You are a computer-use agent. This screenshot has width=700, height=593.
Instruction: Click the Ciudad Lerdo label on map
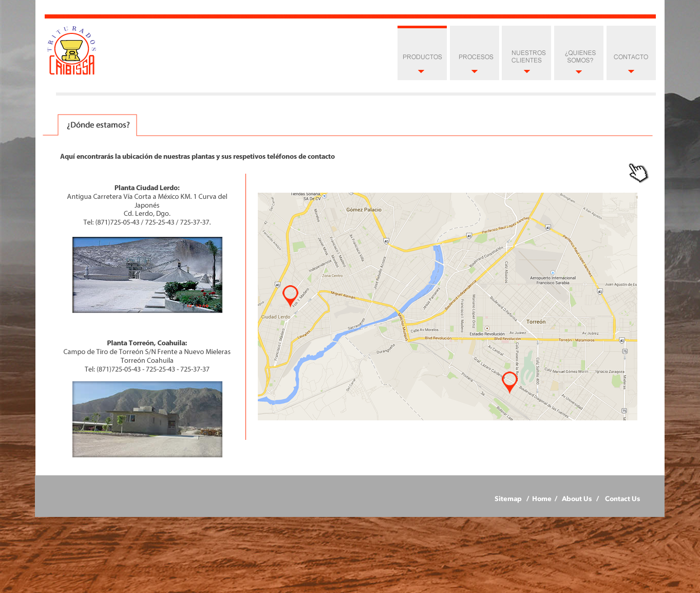(276, 317)
